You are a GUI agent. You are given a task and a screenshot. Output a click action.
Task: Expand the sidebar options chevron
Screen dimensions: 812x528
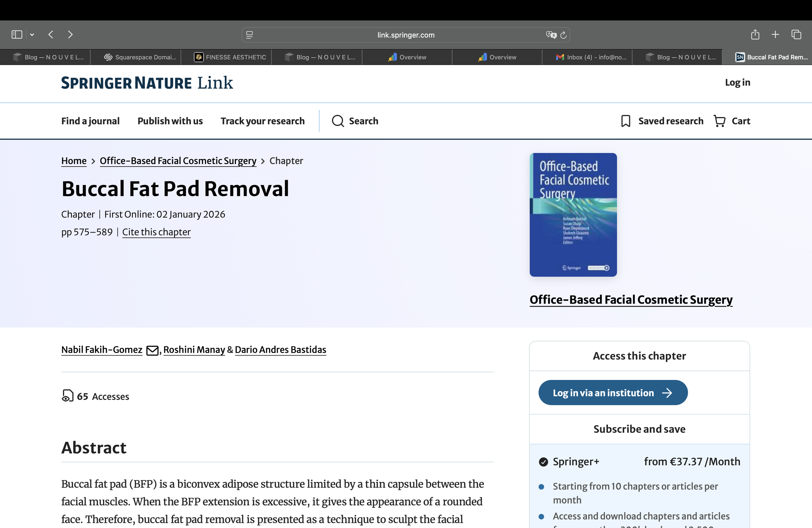(32, 34)
